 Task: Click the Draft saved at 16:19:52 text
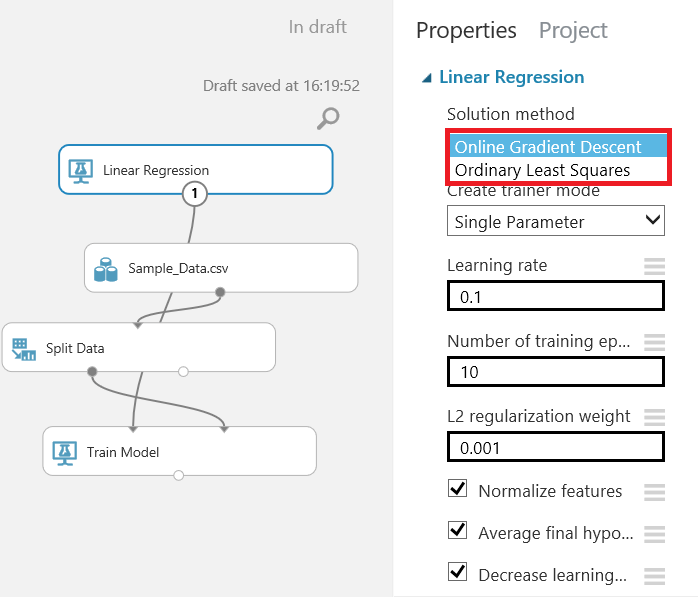pos(281,85)
